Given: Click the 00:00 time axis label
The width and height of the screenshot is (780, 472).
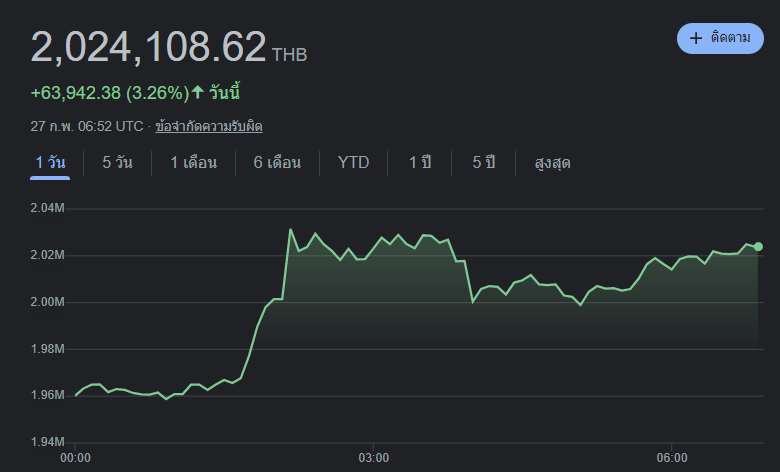Looking at the screenshot, I should point(75,458).
